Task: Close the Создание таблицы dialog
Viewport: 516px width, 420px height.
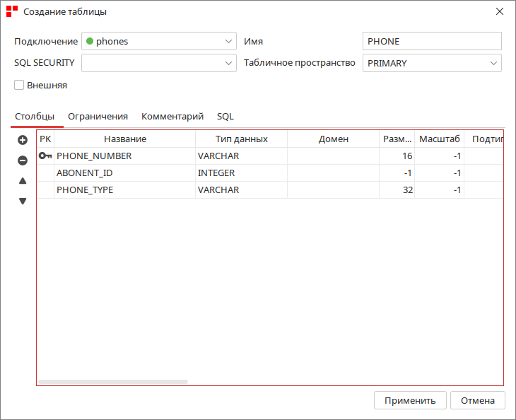Action: [500, 11]
